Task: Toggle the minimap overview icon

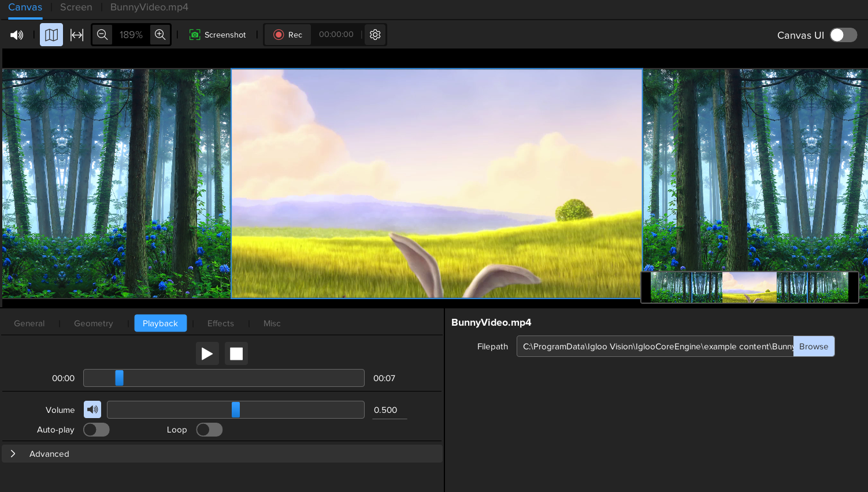Action: (51, 35)
